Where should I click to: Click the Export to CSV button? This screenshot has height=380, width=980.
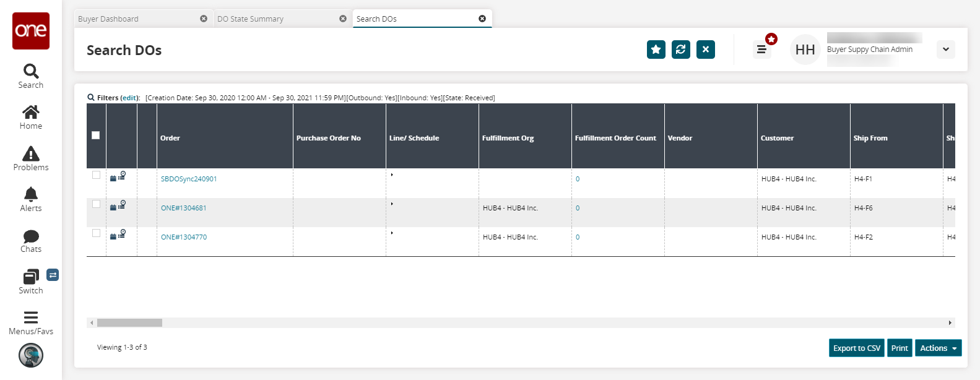point(856,348)
